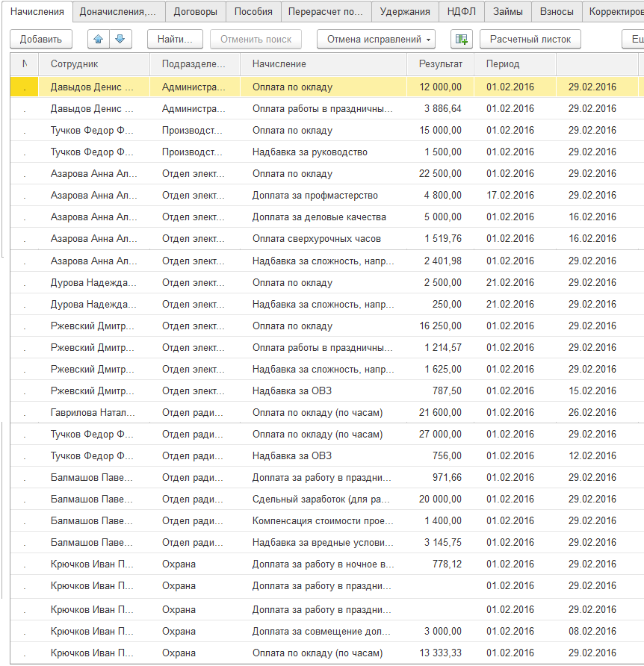Switch to the Займы tab
Image resolution: width=644 pixels, height=666 pixels.
pyautogui.click(x=508, y=12)
